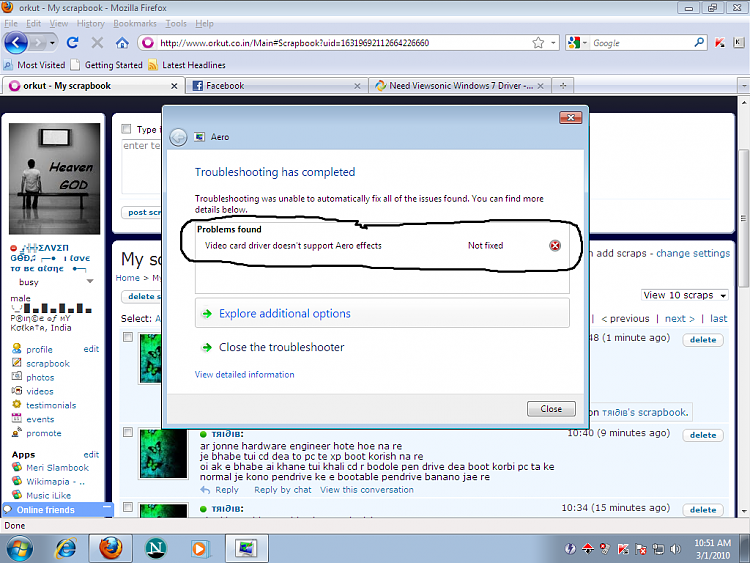The width and height of the screenshot is (750, 563).
Task: Open testimonials in orkut sidebar
Action: point(51,405)
